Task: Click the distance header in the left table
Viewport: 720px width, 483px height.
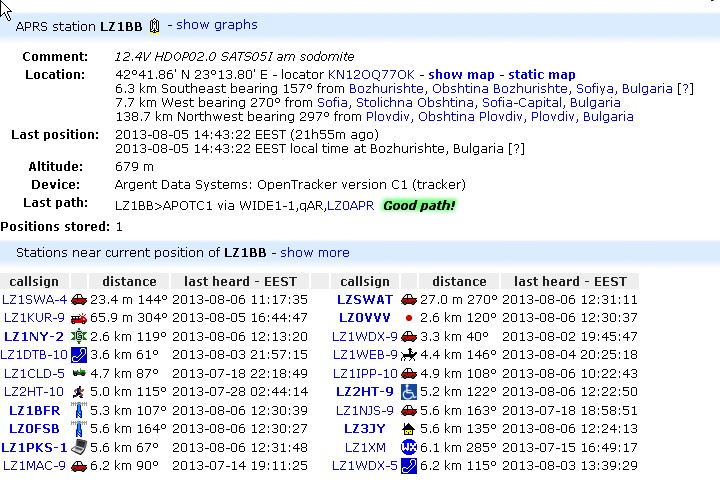Action: [129, 282]
